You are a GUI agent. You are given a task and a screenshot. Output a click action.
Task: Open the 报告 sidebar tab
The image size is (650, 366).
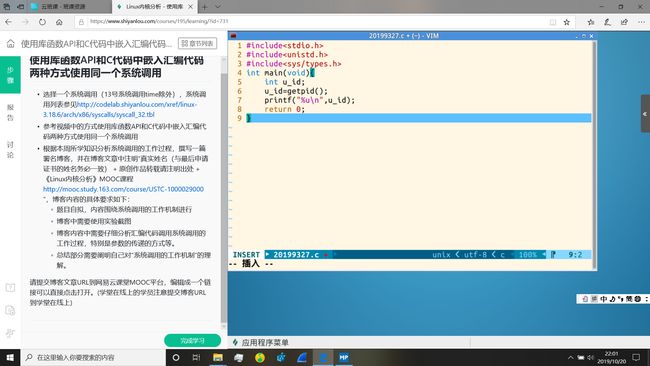click(x=10, y=112)
